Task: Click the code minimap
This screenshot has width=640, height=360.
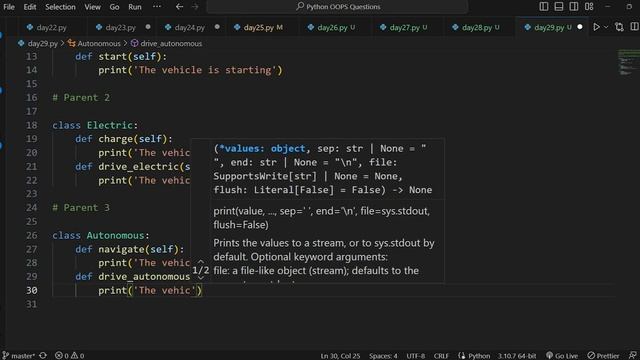Action: 629,62
